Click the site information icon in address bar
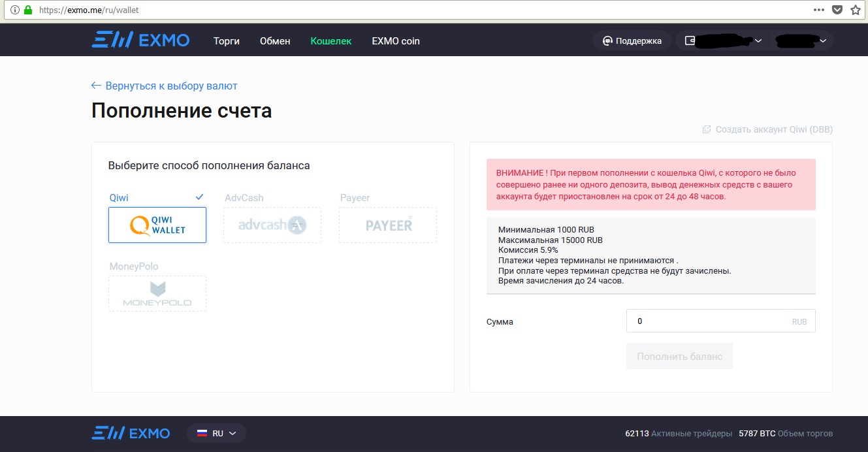Viewport: 868px width, 452px height. (15, 10)
